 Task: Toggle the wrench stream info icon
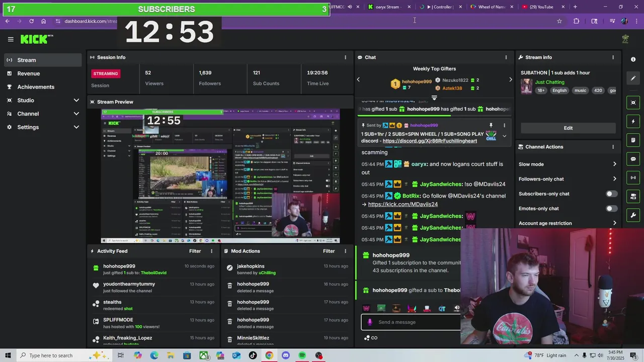point(633,215)
